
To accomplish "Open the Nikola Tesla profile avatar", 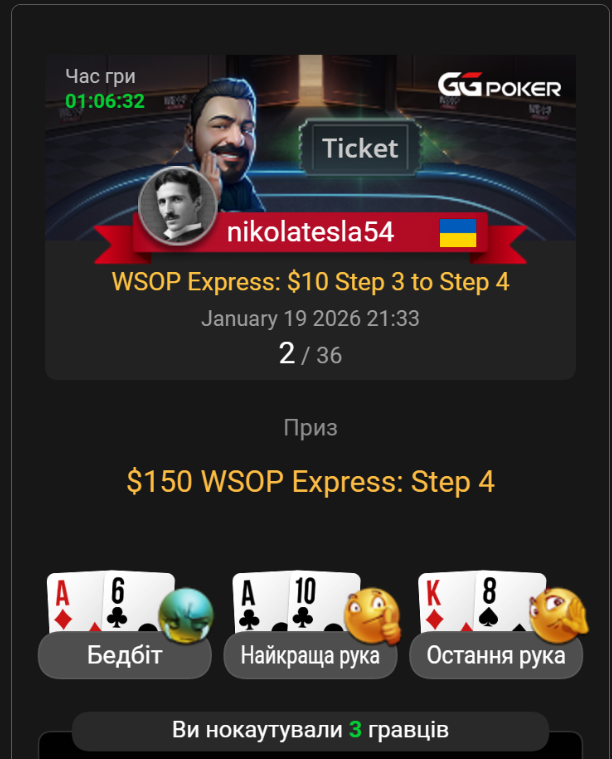I will click(x=178, y=205).
